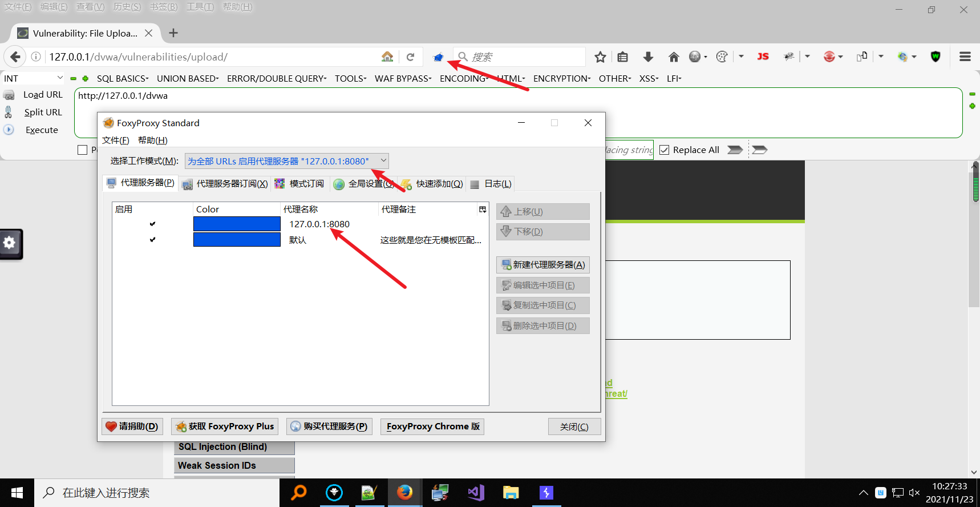This screenshot has width=980, height=507.
Task: Click the 购买代理服务(P) button
Action: coord(329,426)
